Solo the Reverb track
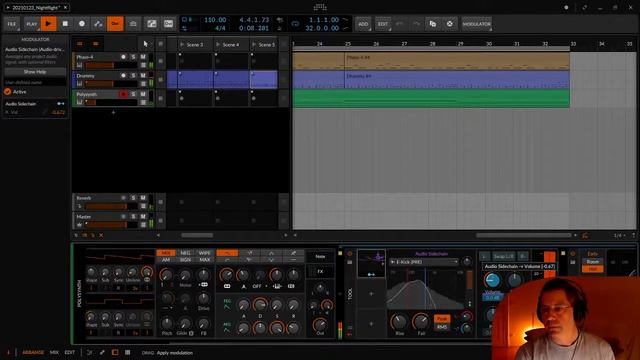 [133, 198]
